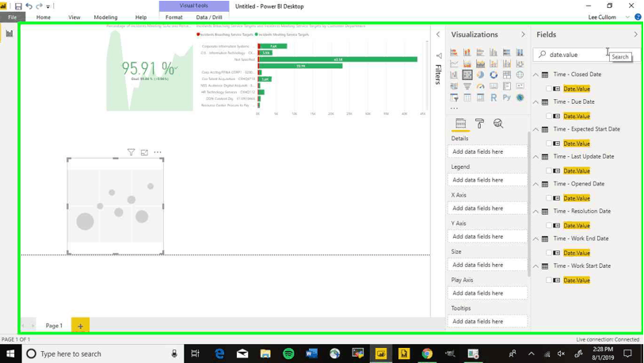Screen dimensions: 644x363
Task: Collapse the Time - Expected Start Date table
Action: click(x=536, y=129)
